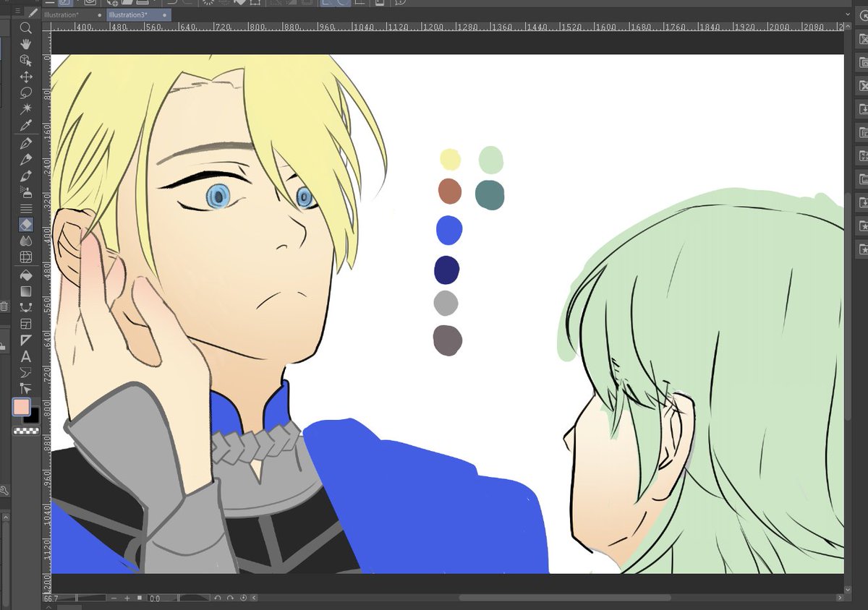Select the Pencil tool
Screen dimensions: 868x610
tap(26, 160)
